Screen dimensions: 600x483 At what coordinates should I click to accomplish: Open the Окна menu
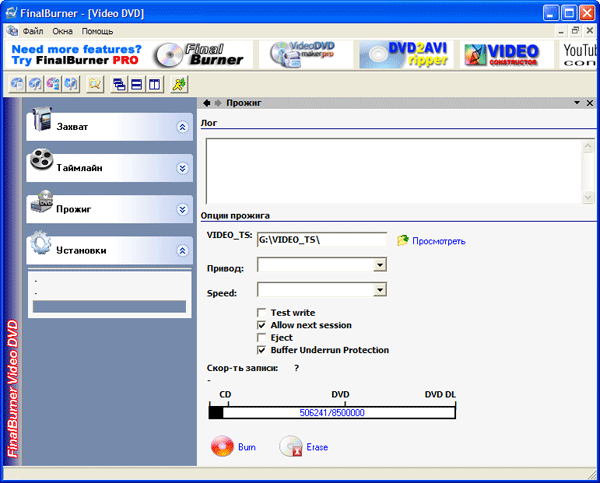[62, 31]
